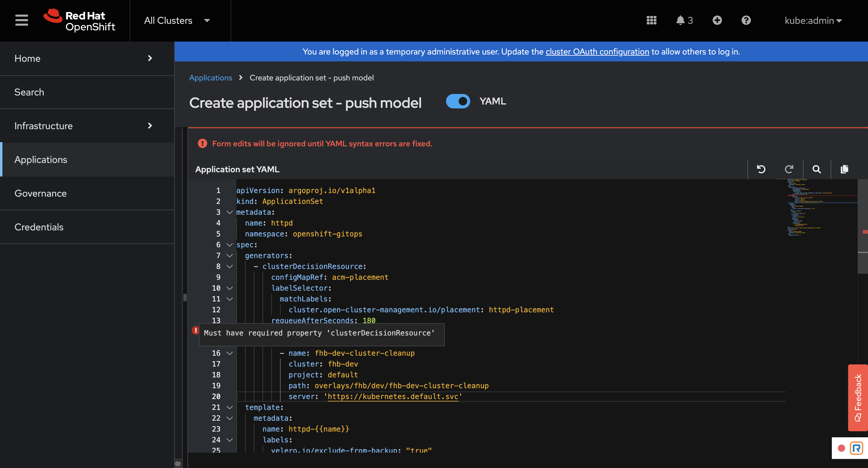Image resolution: width=868 pixels, height=468 pixels.
Task: Redo the YAML editor change
Action: point(789,169)
